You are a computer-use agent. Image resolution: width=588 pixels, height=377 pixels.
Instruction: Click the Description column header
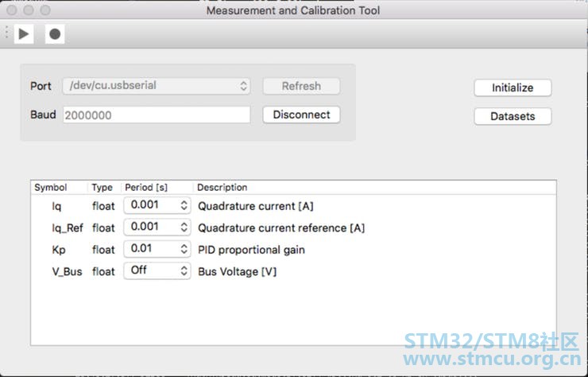coord(222,188)
